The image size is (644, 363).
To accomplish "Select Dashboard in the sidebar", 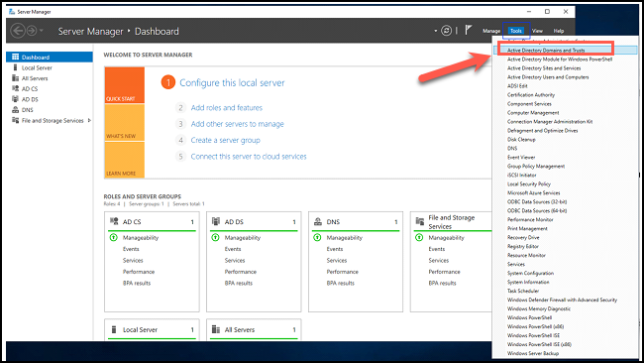I will pos(50,58).
